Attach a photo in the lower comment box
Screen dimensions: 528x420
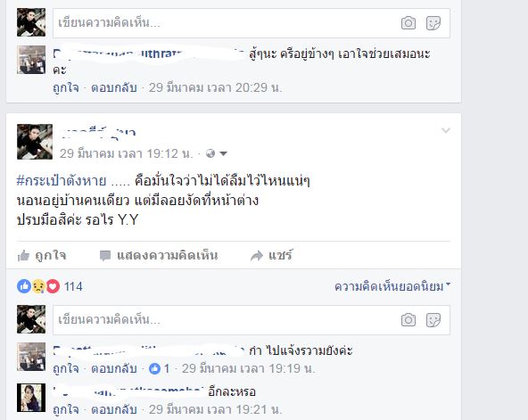408,320
